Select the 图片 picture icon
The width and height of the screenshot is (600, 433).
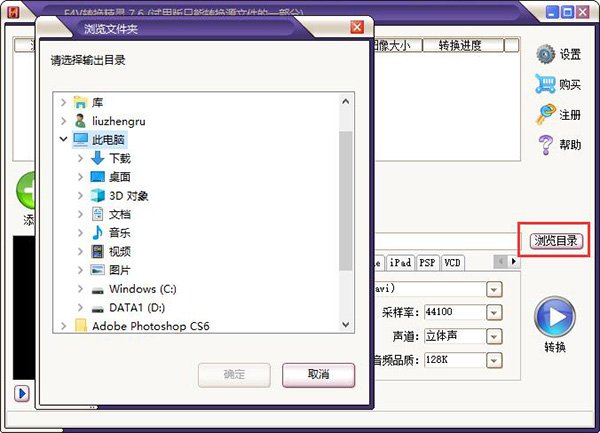[97, 270]
